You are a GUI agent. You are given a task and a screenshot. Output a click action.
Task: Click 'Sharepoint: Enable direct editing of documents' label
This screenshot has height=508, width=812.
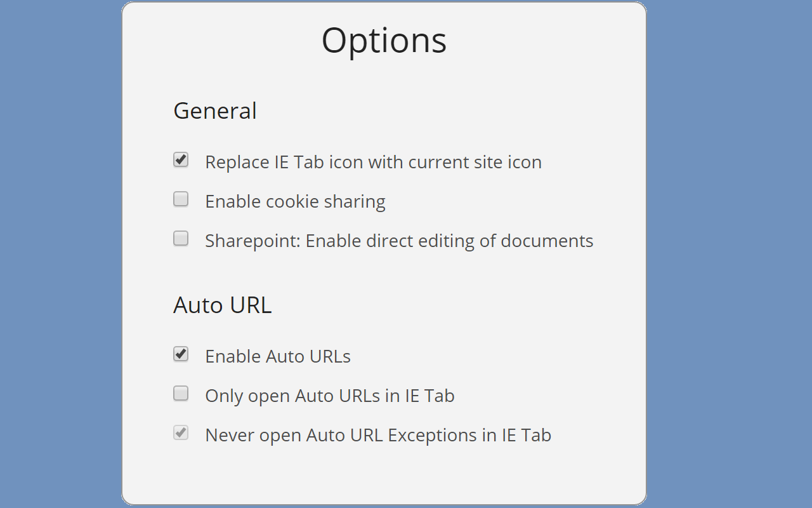[399, 241]
